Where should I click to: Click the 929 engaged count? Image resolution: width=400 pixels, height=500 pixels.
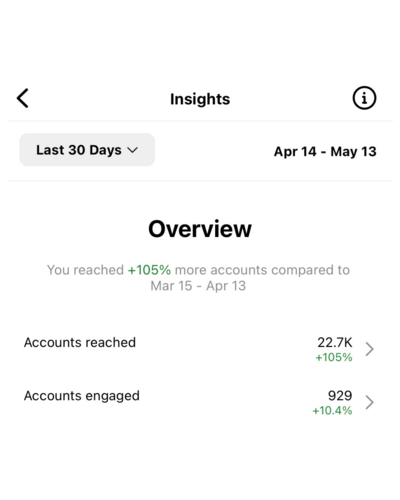tap(340, 396)
